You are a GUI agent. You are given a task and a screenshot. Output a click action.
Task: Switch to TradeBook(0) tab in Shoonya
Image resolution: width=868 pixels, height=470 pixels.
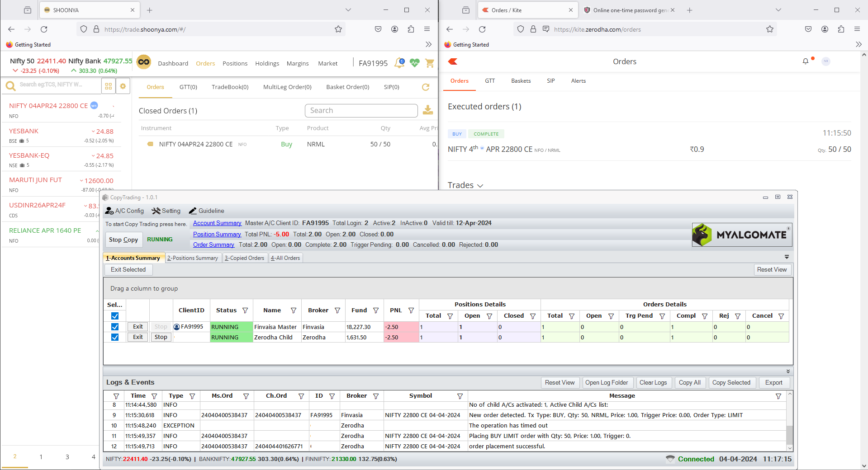pos(230,87)
